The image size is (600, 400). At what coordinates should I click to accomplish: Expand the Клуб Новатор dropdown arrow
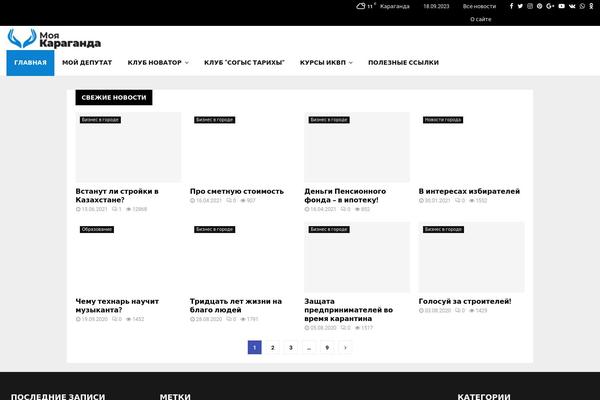[x=187, y=63]
